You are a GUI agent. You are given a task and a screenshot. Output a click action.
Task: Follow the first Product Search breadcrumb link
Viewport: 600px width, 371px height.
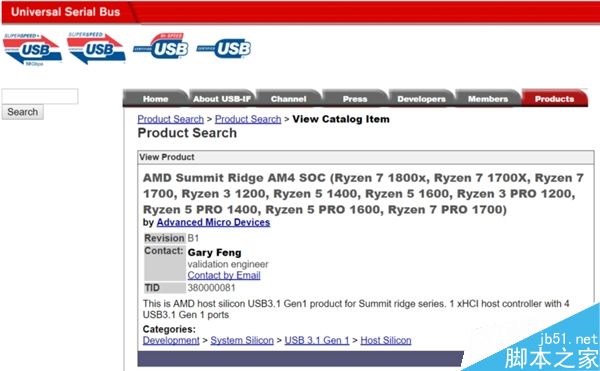coord(171,119)
